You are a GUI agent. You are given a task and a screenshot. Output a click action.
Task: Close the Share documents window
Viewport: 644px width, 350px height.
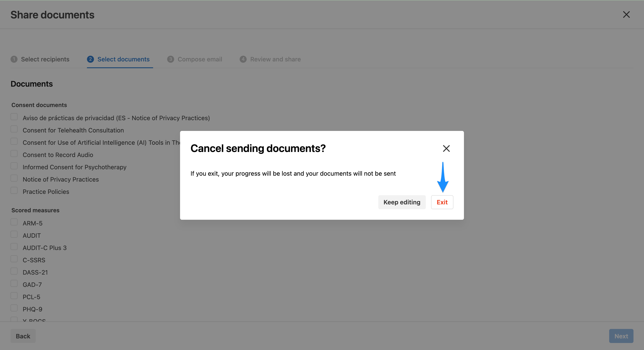tap(626, 14)
